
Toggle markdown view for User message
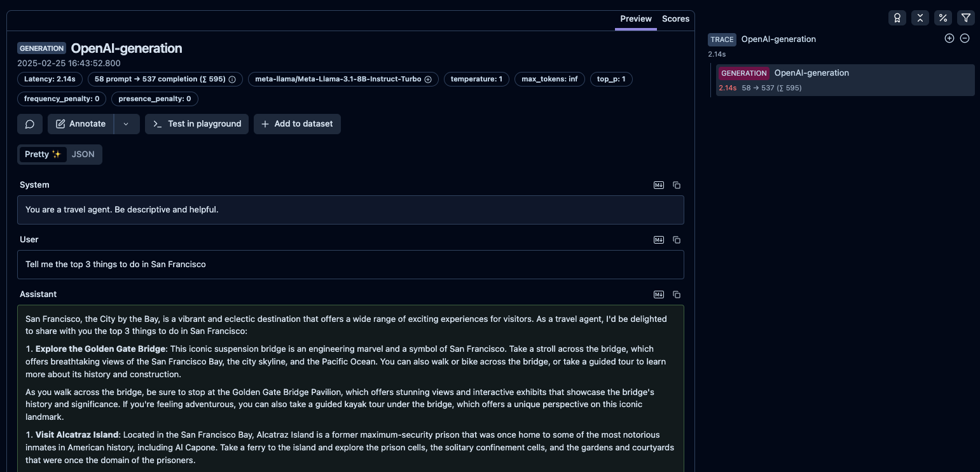point(659,240)
